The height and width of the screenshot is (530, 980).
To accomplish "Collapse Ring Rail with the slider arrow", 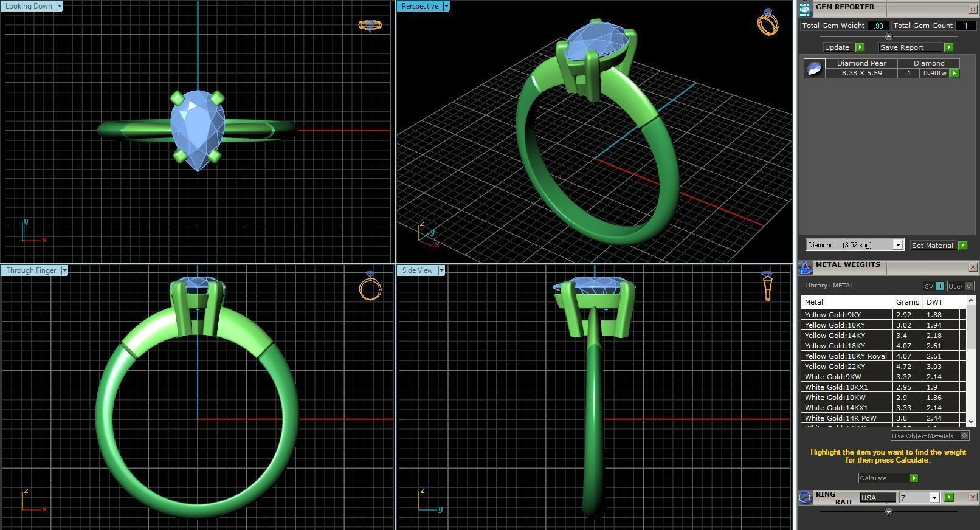I will point(888,512).
